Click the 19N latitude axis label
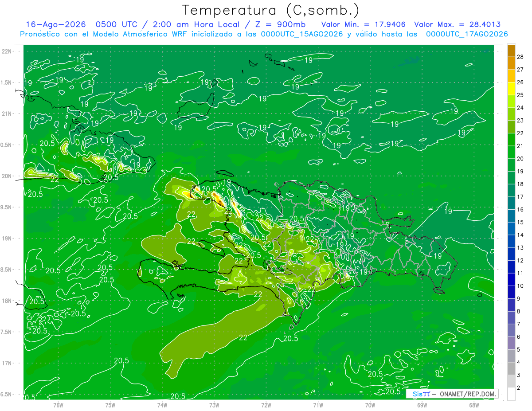Image resolution: width=532 pixels, height=411 pixels. (x=7, y=239)
